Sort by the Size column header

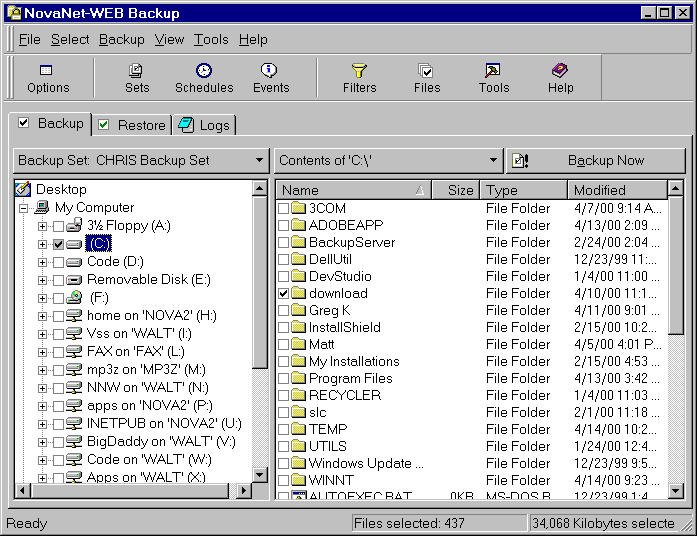[456, 190]
